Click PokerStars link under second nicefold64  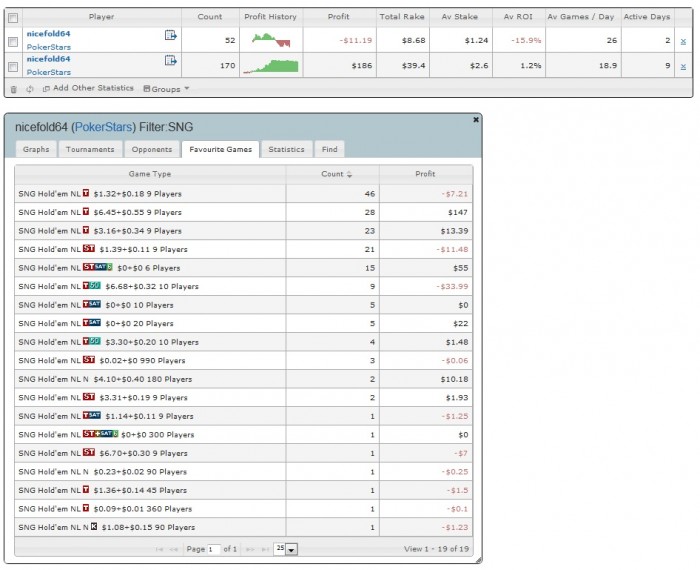[49, 72]
